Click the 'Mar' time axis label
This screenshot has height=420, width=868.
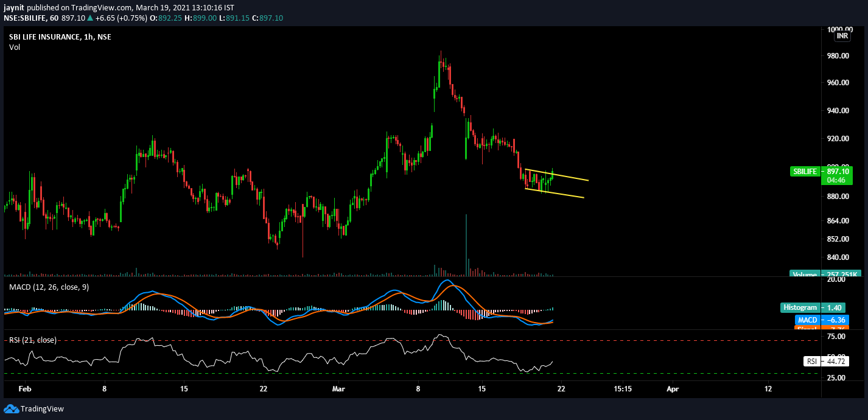click(338, 388)
